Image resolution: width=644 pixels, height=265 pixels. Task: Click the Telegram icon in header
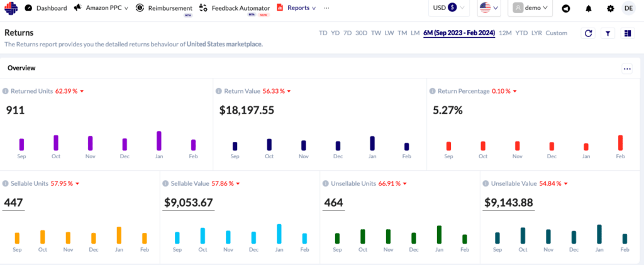pyautogui.click(x=566, y=8)
